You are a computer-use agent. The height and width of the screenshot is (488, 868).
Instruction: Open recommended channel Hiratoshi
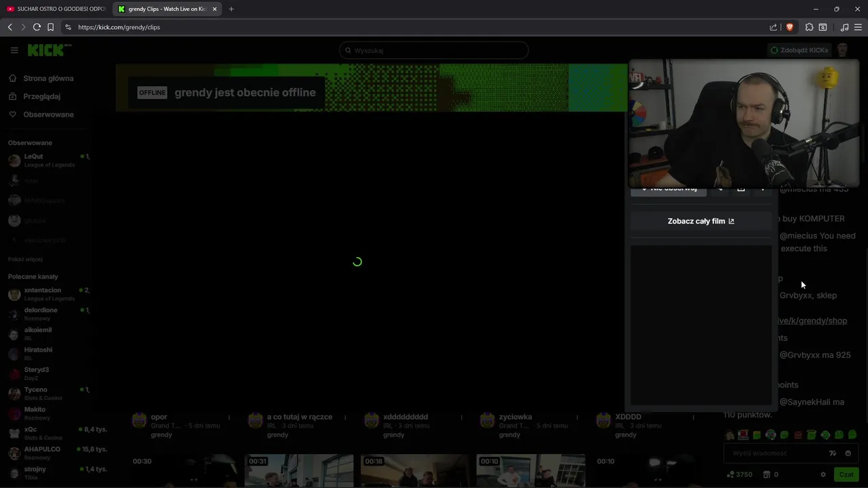click(47, 353)
